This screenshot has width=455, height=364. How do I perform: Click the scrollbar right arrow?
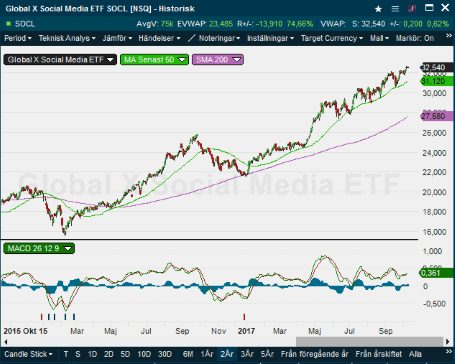(x=448, y=342)
